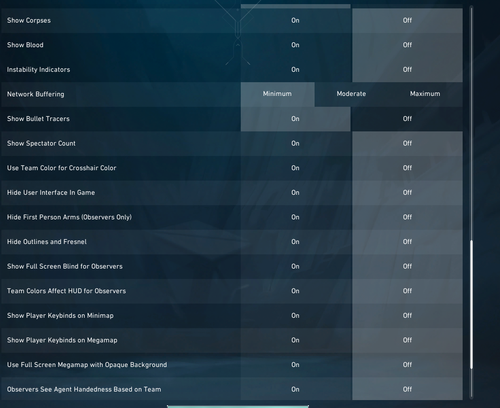Choose Off for Team Colors Affect HUD
500x408 pixels.
click(x=407, y=291)
